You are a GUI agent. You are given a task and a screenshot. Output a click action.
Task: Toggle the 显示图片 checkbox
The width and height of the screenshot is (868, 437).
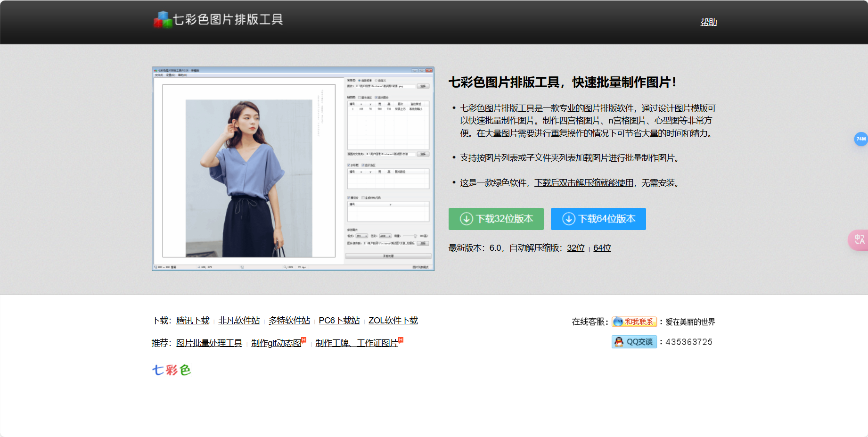pos(376,98)
